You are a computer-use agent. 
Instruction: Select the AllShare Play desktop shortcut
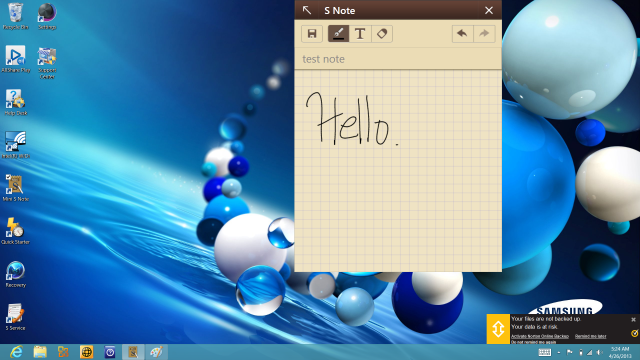tap(16, 59)
